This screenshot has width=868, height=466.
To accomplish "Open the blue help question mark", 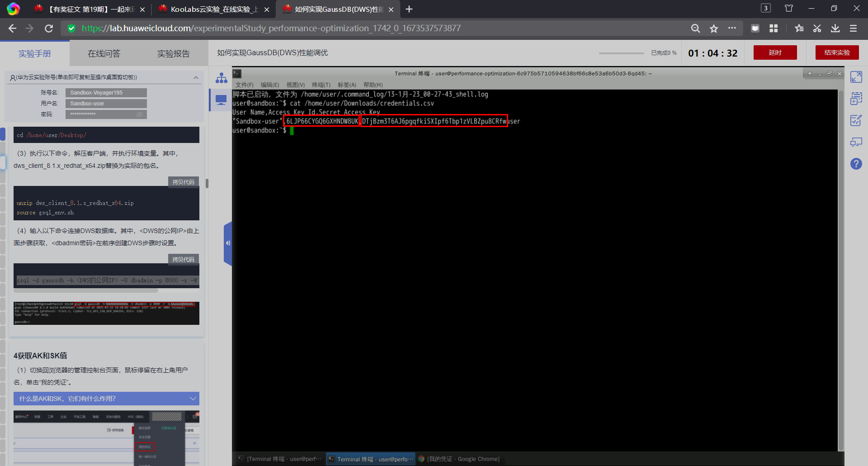I will [856, 164].
